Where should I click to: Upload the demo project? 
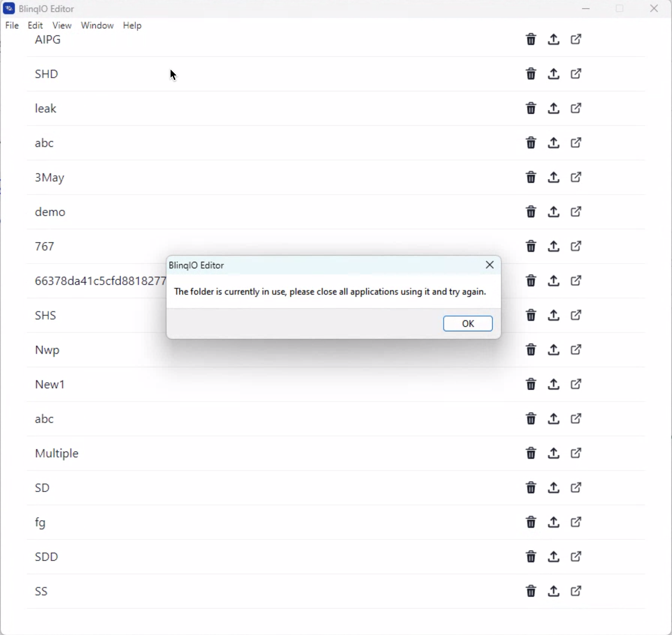pyautogui.click(x=553, y=212)
